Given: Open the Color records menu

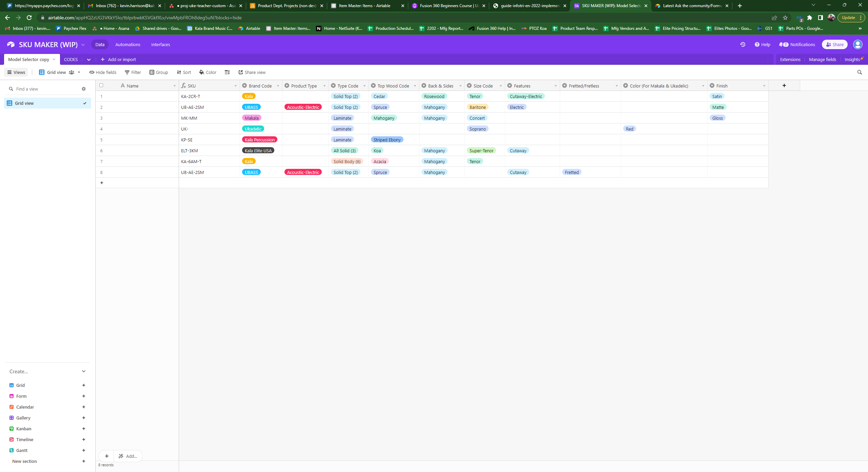Looking at the screenshot, I should [208, 72].
